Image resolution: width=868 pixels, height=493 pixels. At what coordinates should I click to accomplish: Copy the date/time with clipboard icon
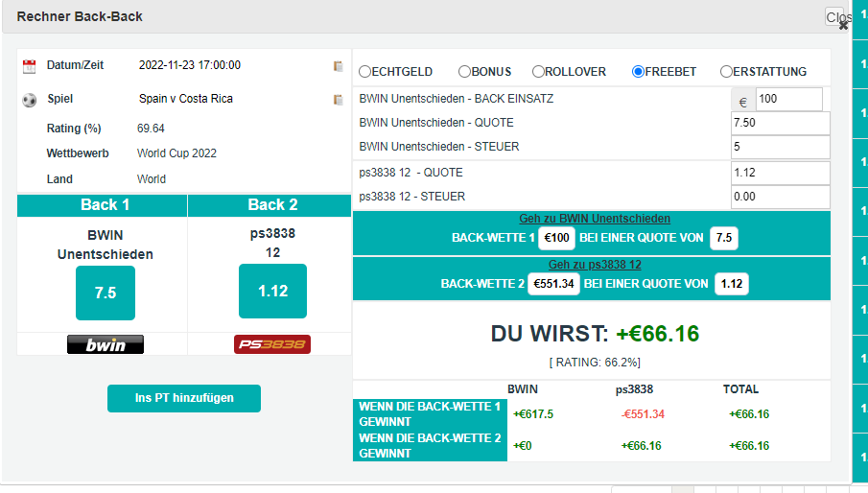click(x=338, y=66)
